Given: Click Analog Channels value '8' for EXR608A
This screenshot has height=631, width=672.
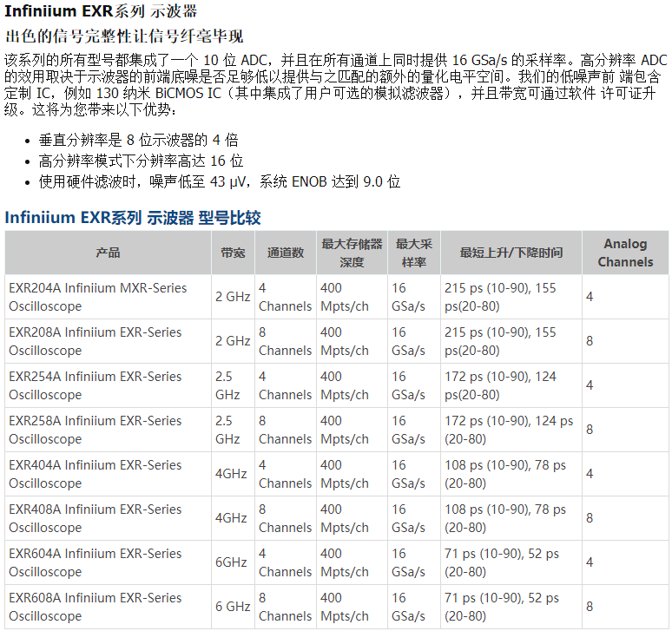Looking at the screenshot, I should click(x=590, y=607).
